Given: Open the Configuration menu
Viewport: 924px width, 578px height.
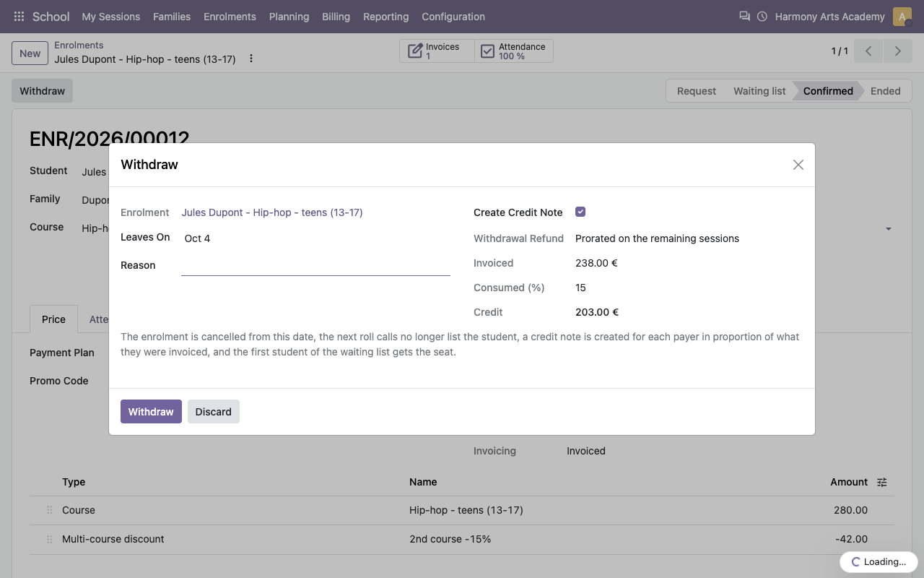Looking at the screenshot, I should click(x=453, y=17).
